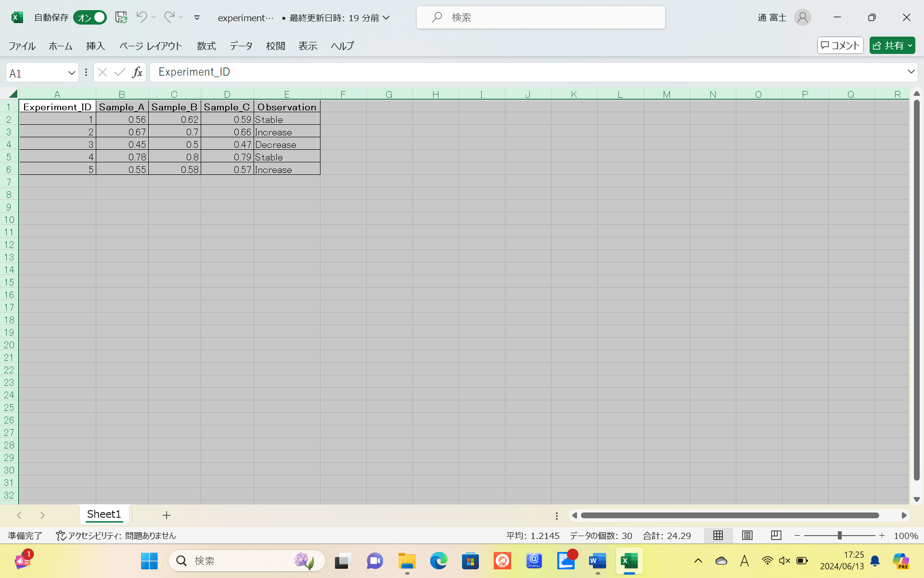Expand the last-updated time dropdown
924x578 pixels.
pos(386,18)
